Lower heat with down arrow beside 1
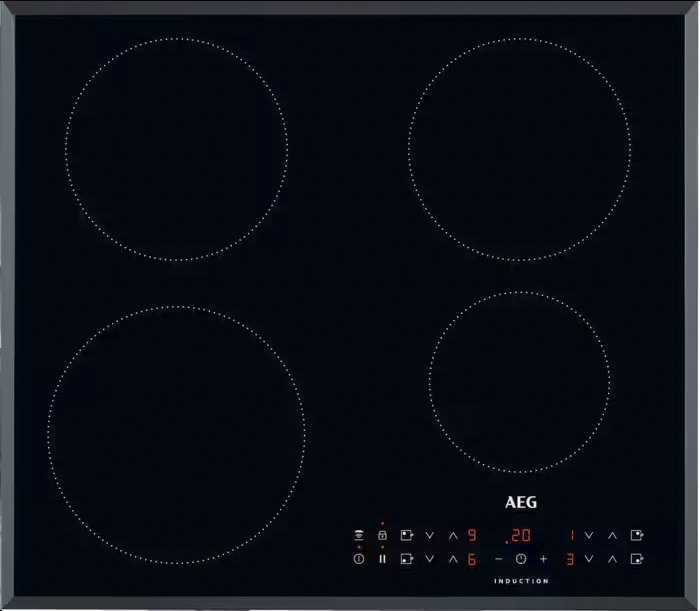Viewport: 700px width, 611px height. [x=589, y=535]
